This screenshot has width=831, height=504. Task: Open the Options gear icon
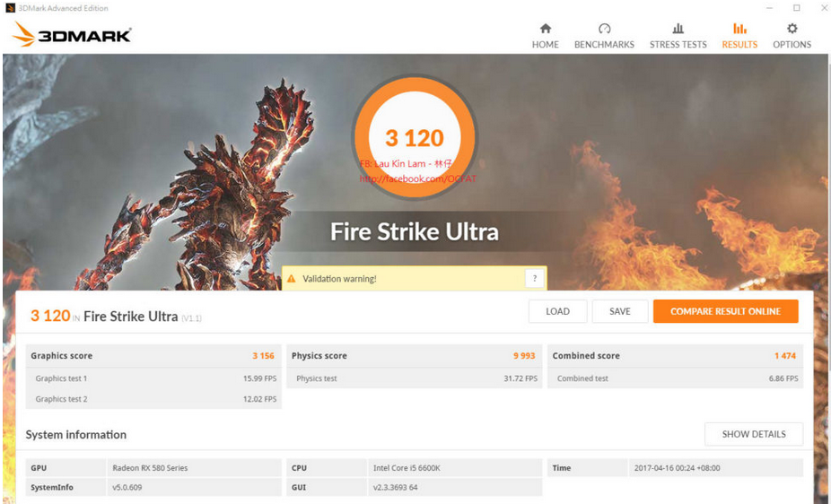pos(792,29)
